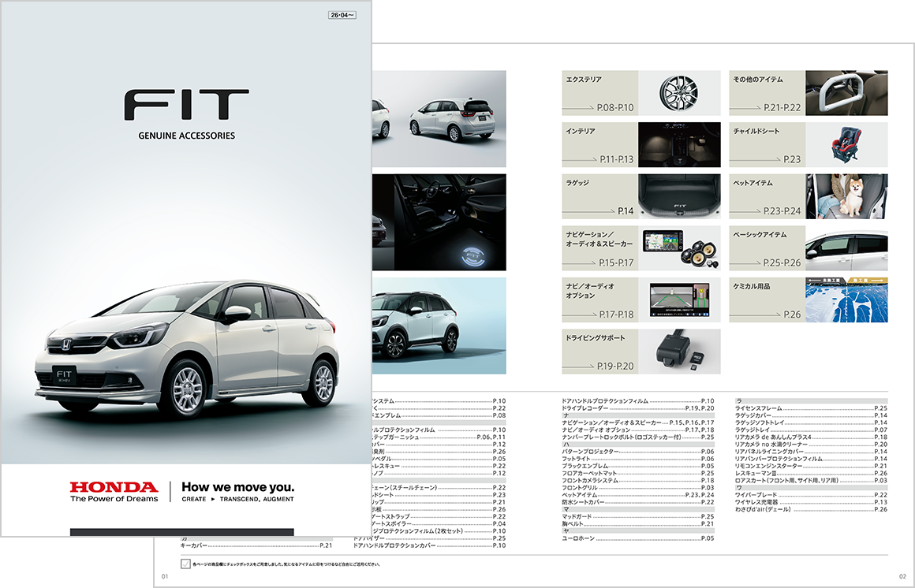
Task: Click the FIT logo on the cover
Action: pyautogui.click(x=186, y=106)
